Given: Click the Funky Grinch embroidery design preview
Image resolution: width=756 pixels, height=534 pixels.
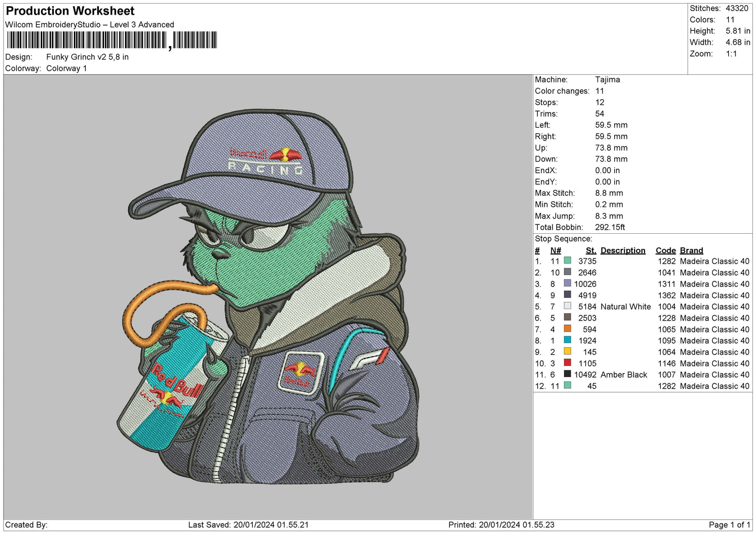Looking at the screenshot, I should (x=268, y=297).
